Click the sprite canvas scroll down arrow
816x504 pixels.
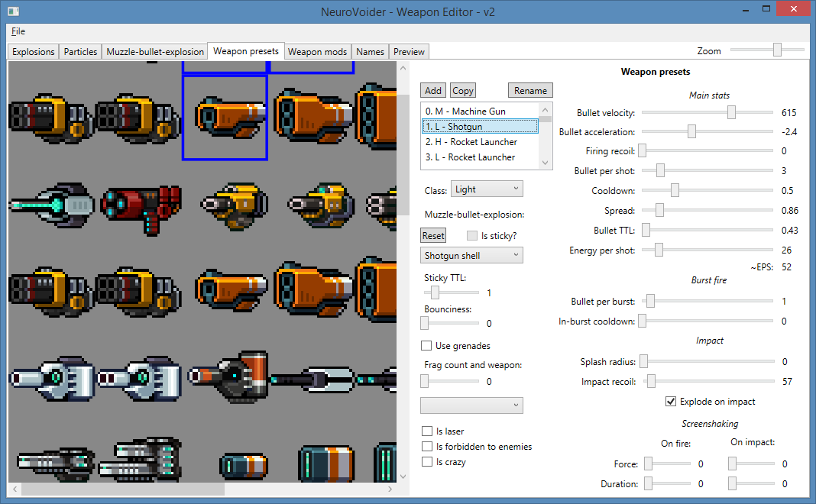tap(403, 477)
